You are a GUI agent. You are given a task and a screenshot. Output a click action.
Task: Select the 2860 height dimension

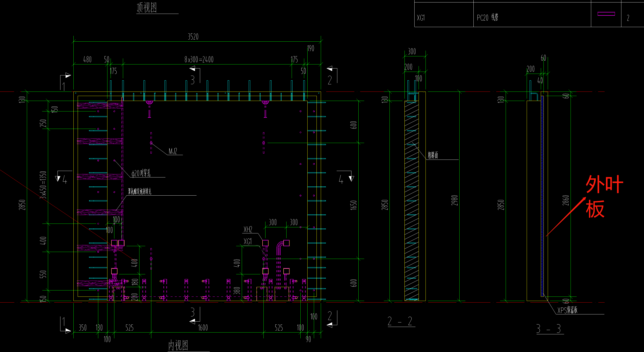[566, 200]
